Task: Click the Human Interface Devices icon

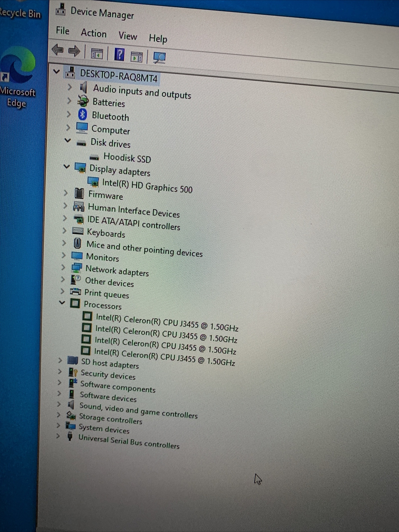Action: (x=78, y=206)
